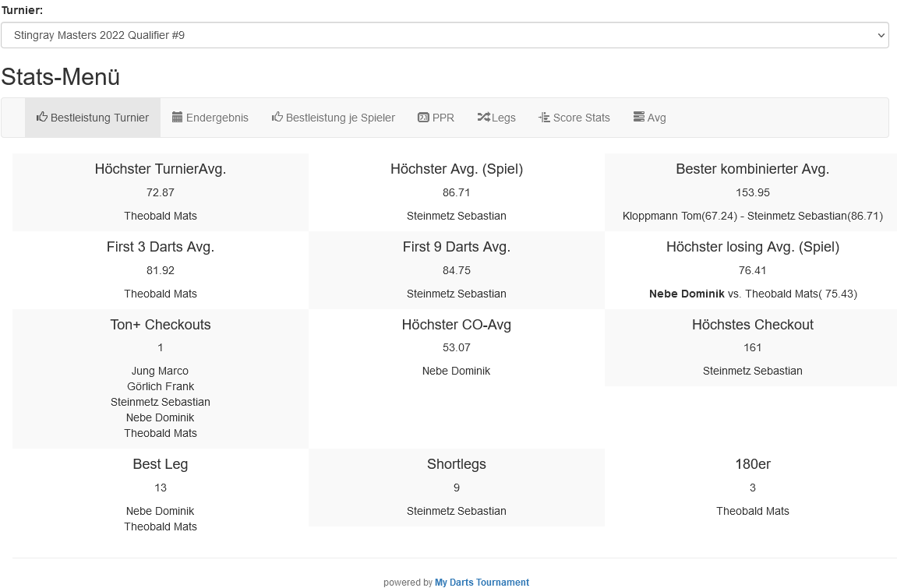The width and height of the screenshot is (897, 588).
Task: Click the align icon beside Score Stats
Action: [544, 118]
